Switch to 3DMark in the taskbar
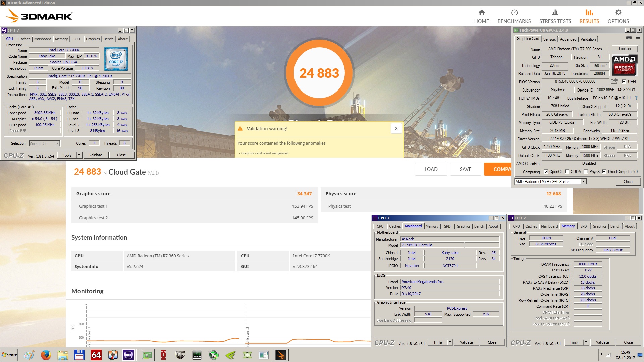Screen dimensions: 644x362 pyautogui.click(x=281, y=355)
